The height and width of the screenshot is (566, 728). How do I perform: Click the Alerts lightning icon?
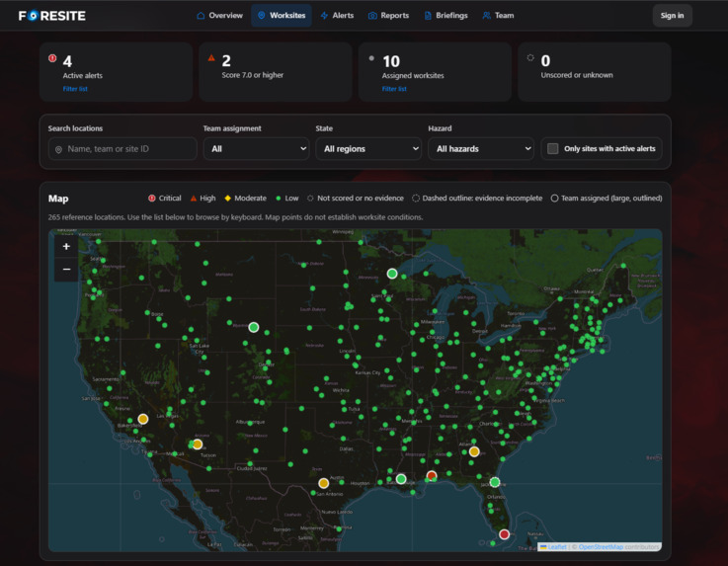click(324, 16)
